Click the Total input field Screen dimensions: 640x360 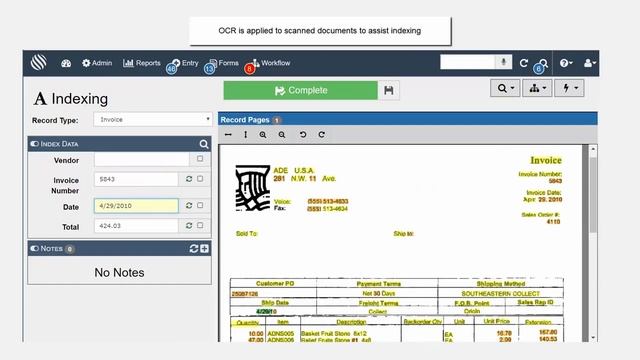click(136, 226)
